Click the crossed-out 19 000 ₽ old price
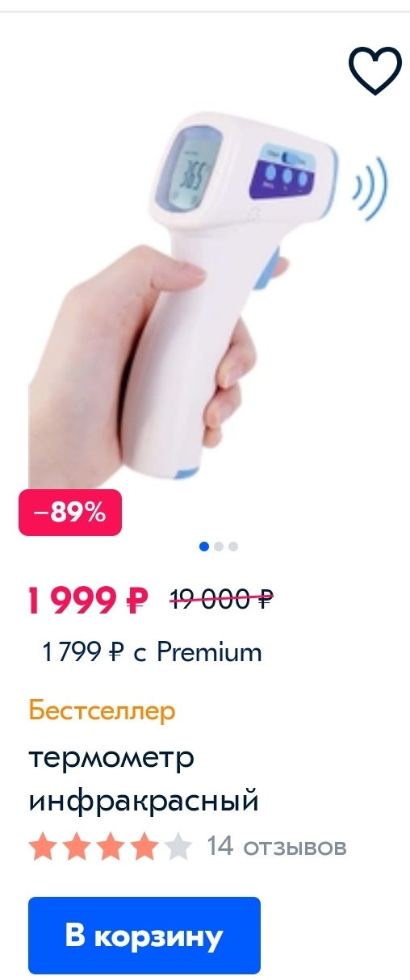Image resolution: width=410 pixels, height=980 pixels. click(221, 599)
